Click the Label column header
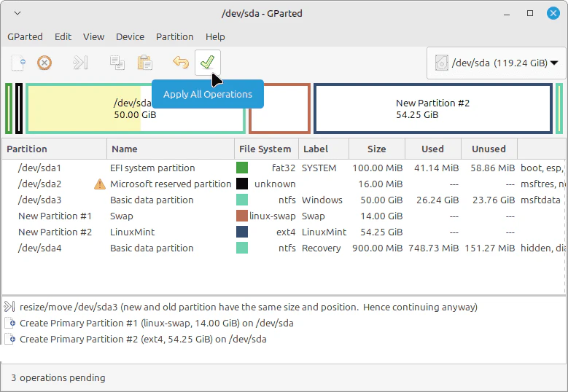This screenshot has width=568, height=392. pos(324,149)
